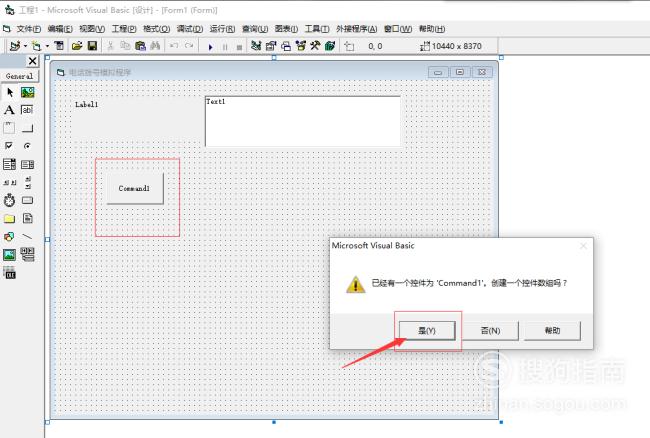Select the Pointer tool in toolbox
The image size is (650, 438).
point(10,92)
